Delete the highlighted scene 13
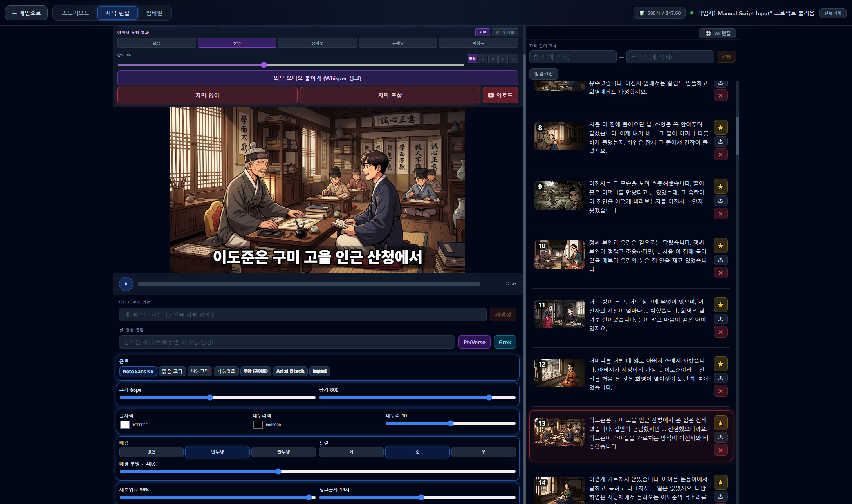The image size is (852, 504). click(x=720, y=450)
